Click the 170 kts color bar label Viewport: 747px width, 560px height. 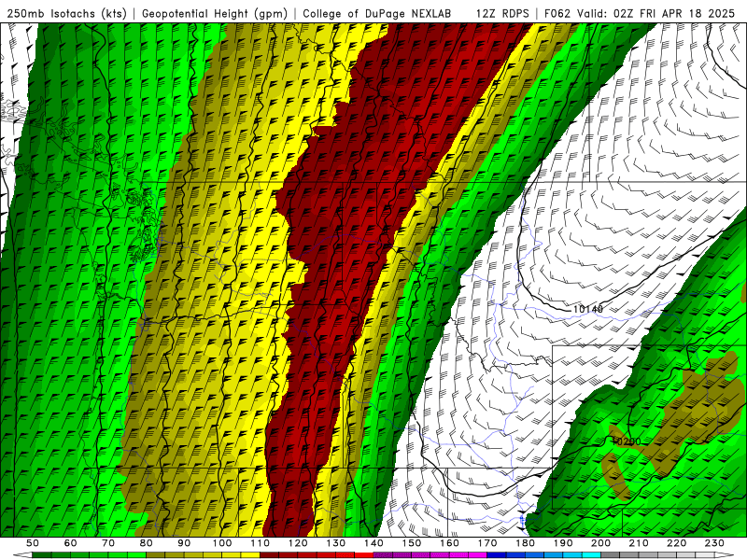point(487,543)
